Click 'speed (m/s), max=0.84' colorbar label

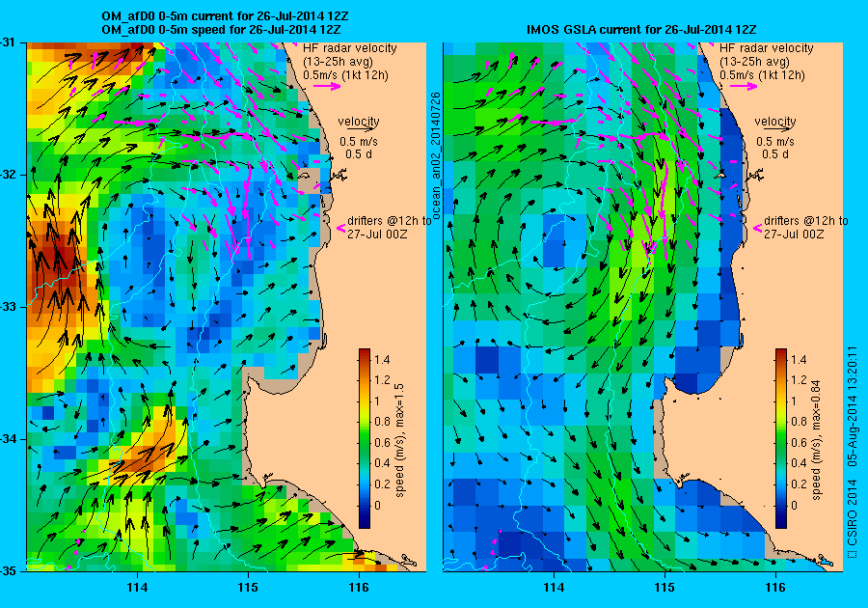[817, 440]
